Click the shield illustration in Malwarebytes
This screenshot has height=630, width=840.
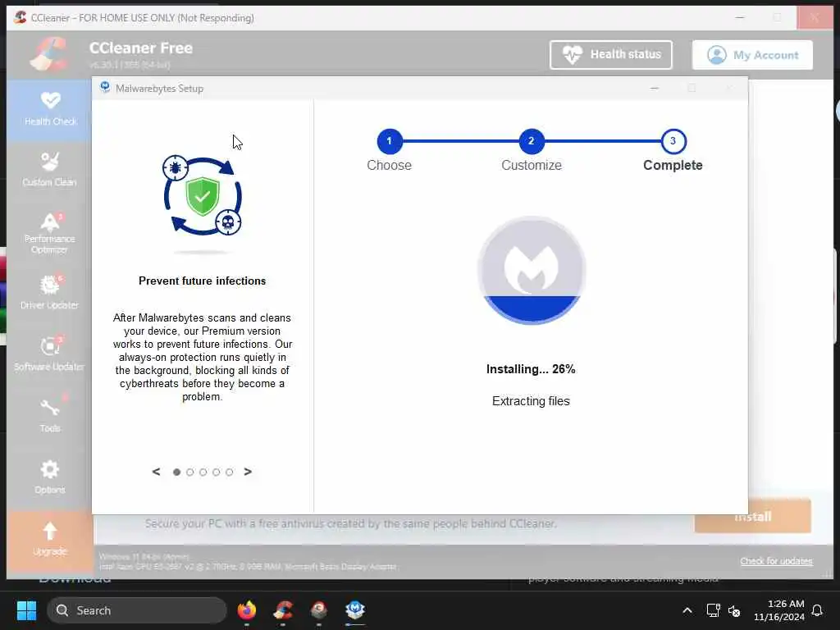(x=202, y=196)
